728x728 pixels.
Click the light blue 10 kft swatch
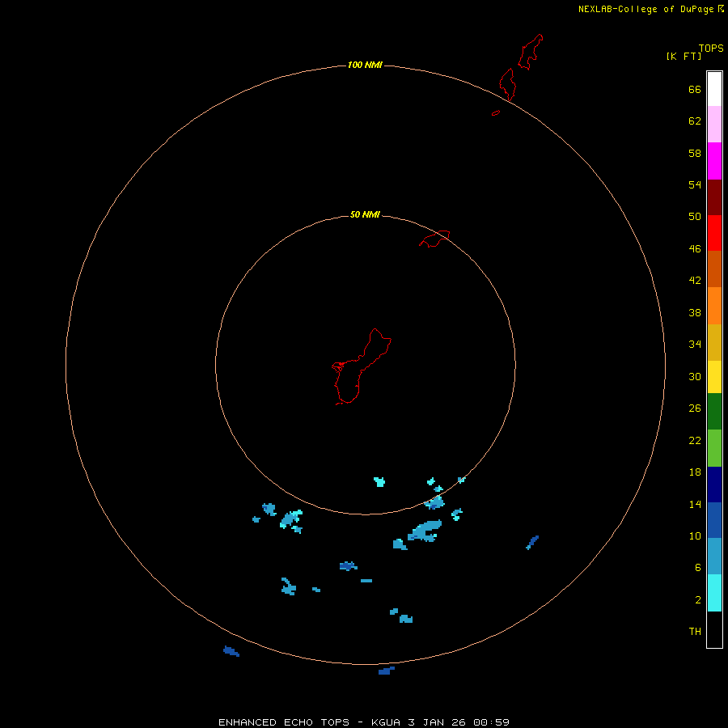click(714, 557)
